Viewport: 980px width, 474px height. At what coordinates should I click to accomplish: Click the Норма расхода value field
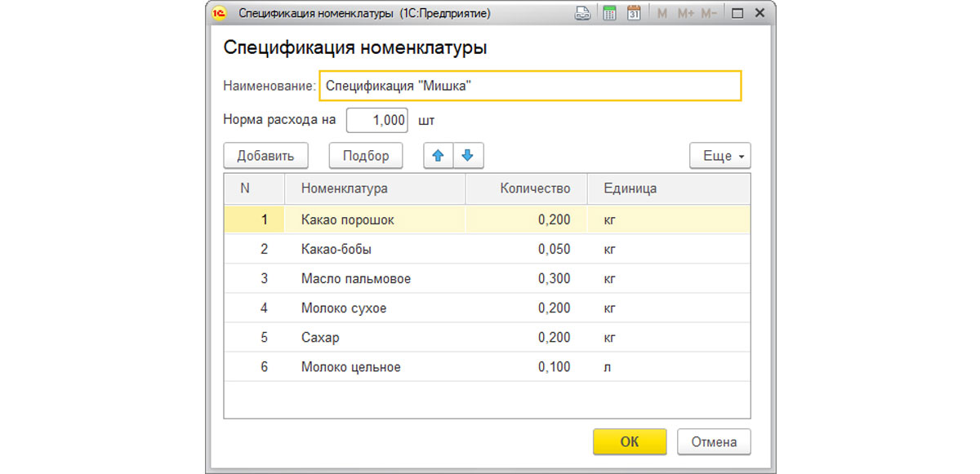[x=378, y=119]
